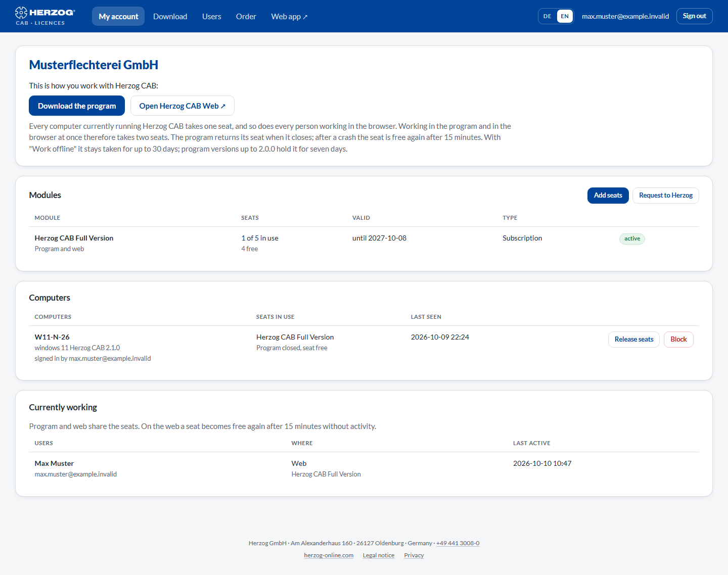Click max.muster@example.invalid in header
This screenshot has width=728, height=575.
(625, 16)
